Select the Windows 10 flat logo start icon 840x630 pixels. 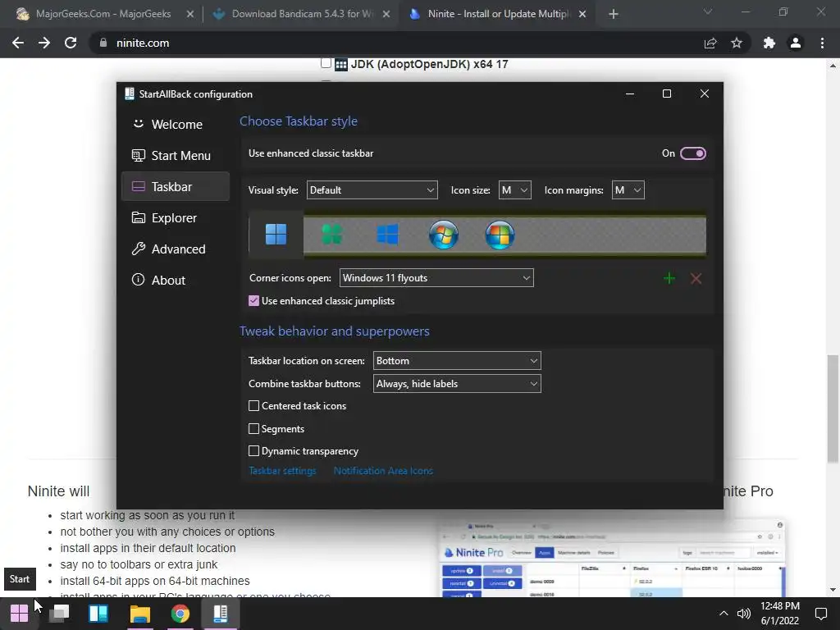coord(387,235)
